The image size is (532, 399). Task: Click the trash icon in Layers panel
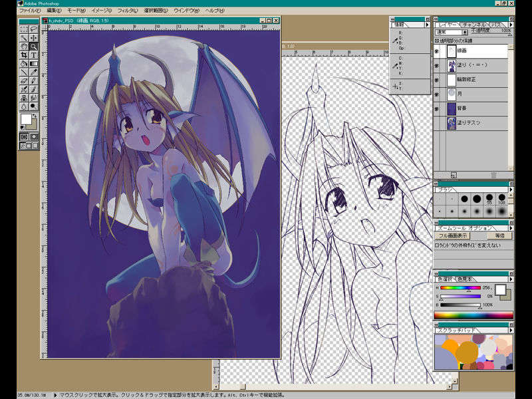coord(493,175)
